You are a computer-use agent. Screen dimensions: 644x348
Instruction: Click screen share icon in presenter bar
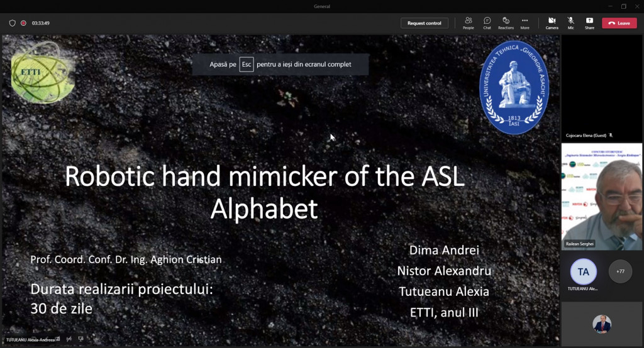point(81,339)
